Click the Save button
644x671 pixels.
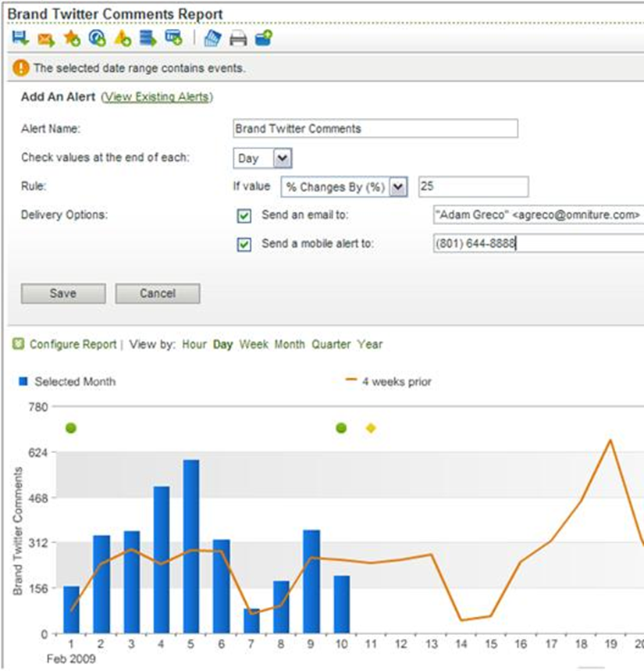tap(63, 294)
